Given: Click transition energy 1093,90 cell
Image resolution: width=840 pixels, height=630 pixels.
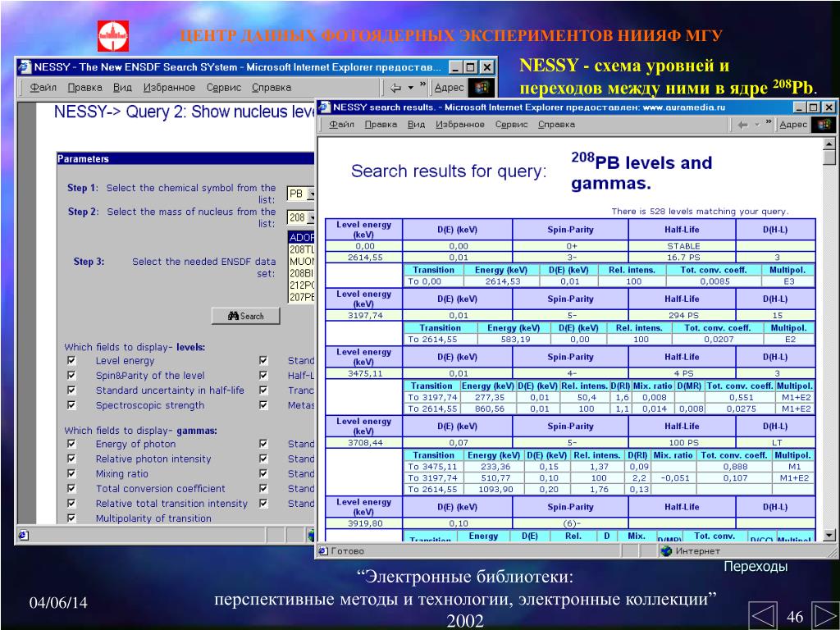Looking at the screenshot, I should (495, 489).
